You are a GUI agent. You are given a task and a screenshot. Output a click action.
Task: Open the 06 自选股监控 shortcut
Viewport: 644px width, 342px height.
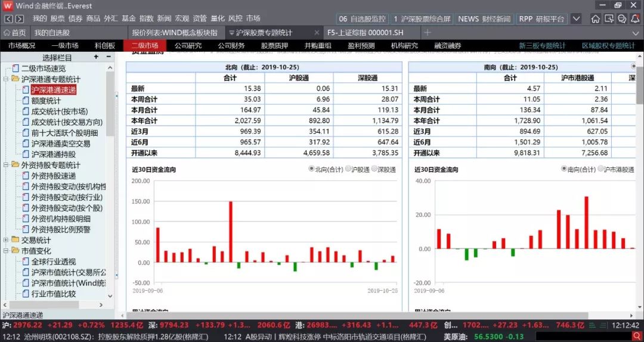pyautogui.click(x=363, y=19)
